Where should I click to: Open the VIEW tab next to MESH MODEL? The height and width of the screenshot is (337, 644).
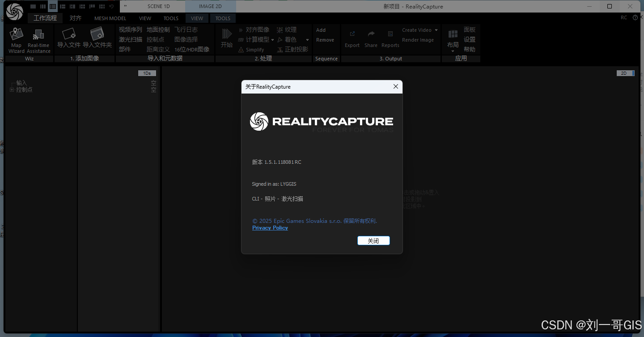point(145,18)
